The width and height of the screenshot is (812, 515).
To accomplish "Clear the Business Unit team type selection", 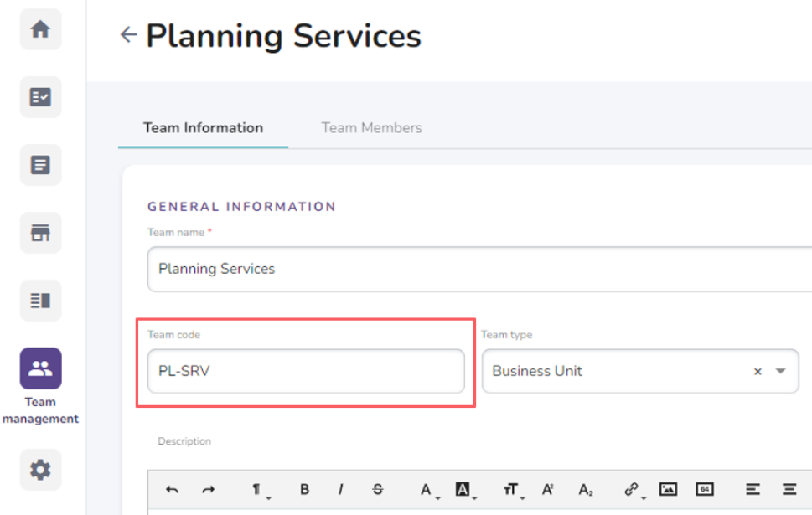I will pyautogui.click(x=758, y=372).
